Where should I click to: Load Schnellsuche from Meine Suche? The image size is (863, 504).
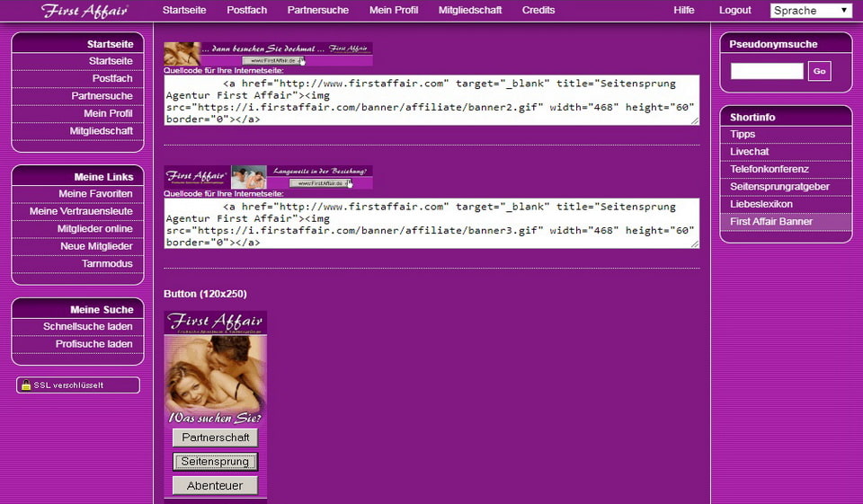(87, 327)
